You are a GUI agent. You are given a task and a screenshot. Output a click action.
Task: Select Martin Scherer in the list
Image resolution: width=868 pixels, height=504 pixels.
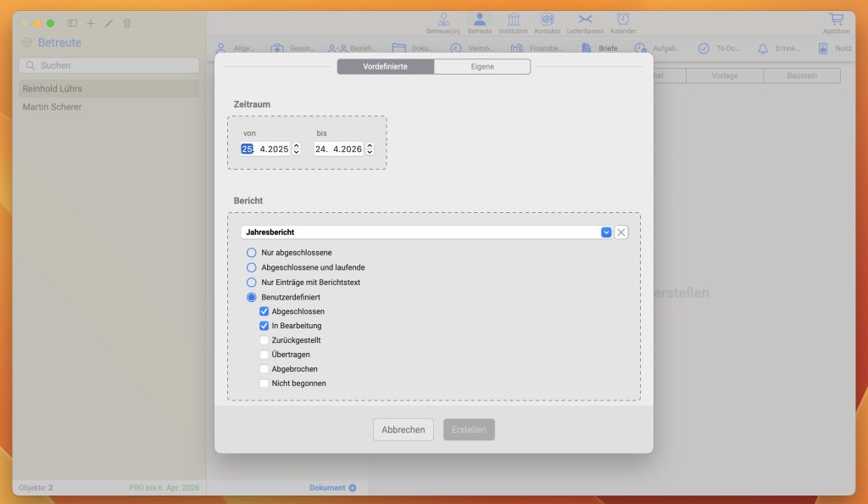[x=53, y=107]
